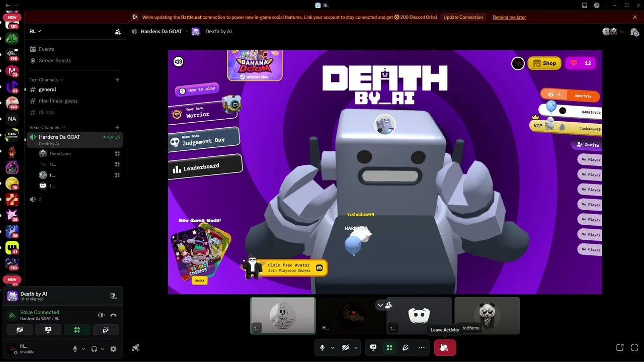This screenshot has height=362, width=644.
Task: Select the Hoodfame panda video tile
Action: point(487,316)
